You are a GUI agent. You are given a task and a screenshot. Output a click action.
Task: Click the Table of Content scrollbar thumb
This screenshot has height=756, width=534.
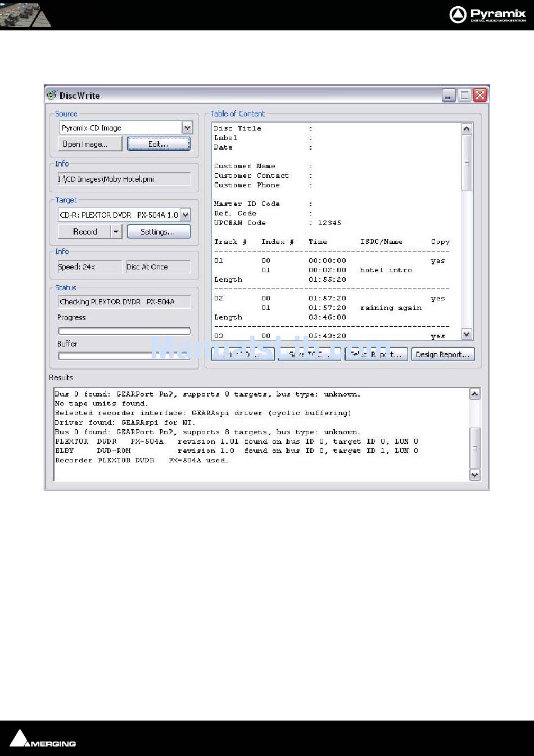(467, 163)
